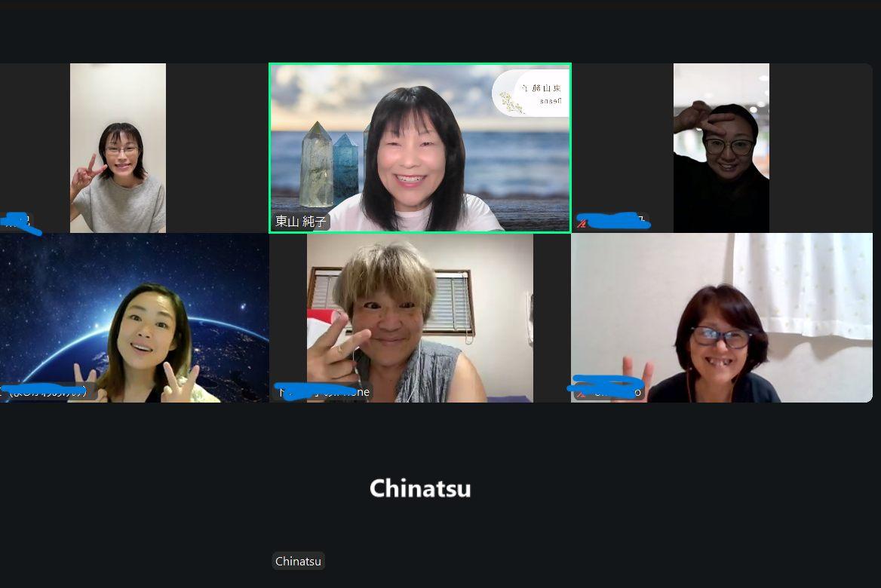Image resolution: width=881 pixels, height=588 pixels.
Task: Click the muted microphone icon on the black-glasses participant's tile
Action: click(582, 222)
